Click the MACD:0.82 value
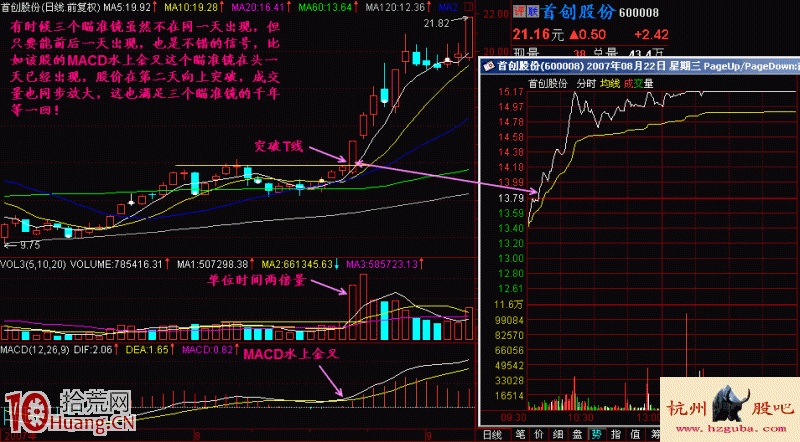The height and width of the screenshot is (442, 800). coord(208,350)
